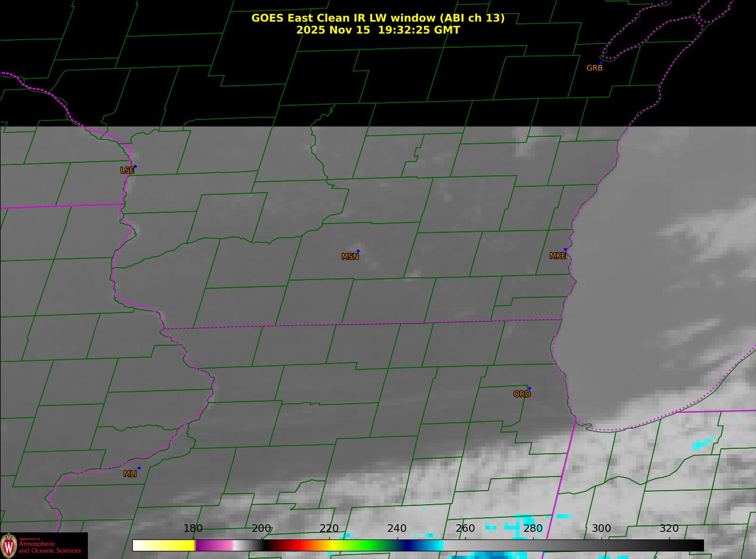
Task: Click the 240 colorbar label
Action: click(x=397, y=529)
